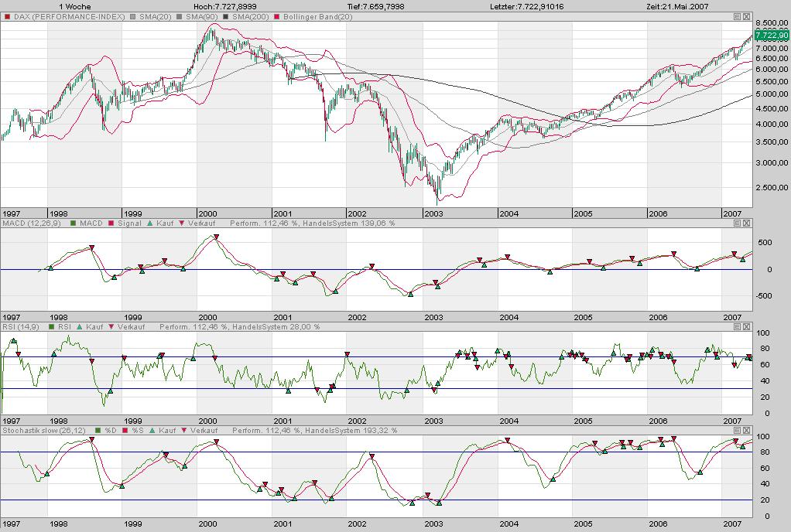The image size is (791, 532).
Task: Click the 500 label on the MACD scale
Action: pyautogui.click(x=765, y=242)
